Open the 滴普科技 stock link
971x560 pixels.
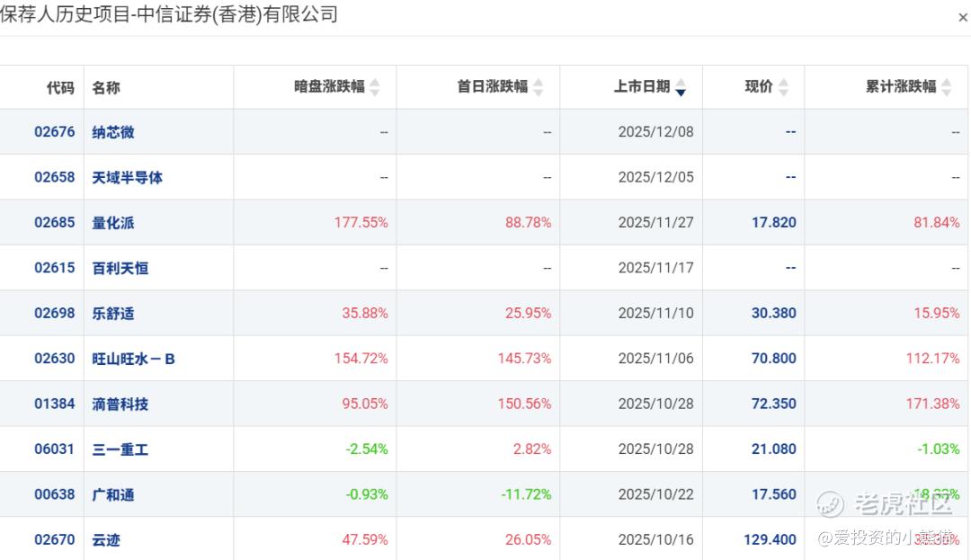click(x=120, y=404)
